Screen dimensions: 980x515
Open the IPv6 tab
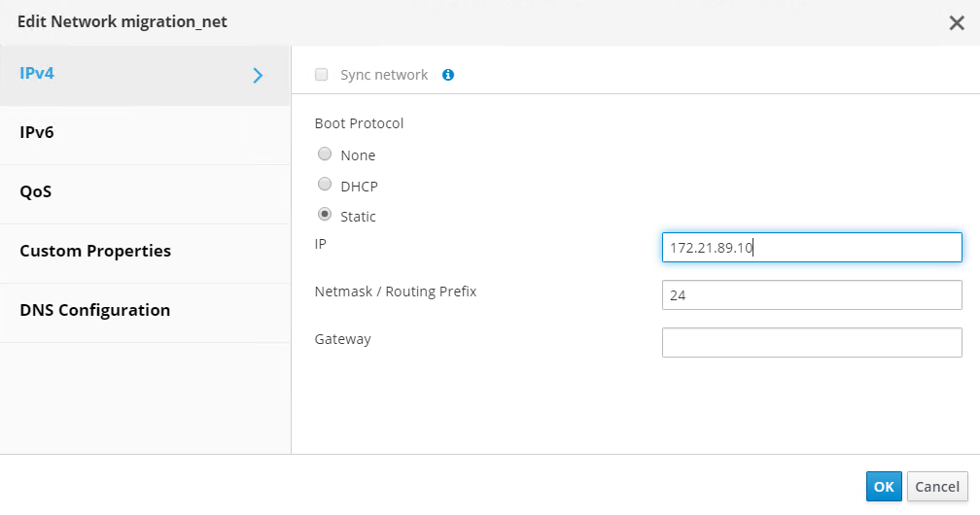37,132
